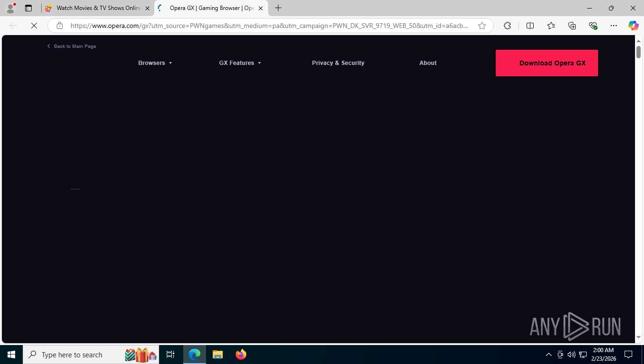Image resolution: width=644 pixels, height=364 pixels.
Task: Open the tab actions menu icon
Action: [x=28, y=8]
